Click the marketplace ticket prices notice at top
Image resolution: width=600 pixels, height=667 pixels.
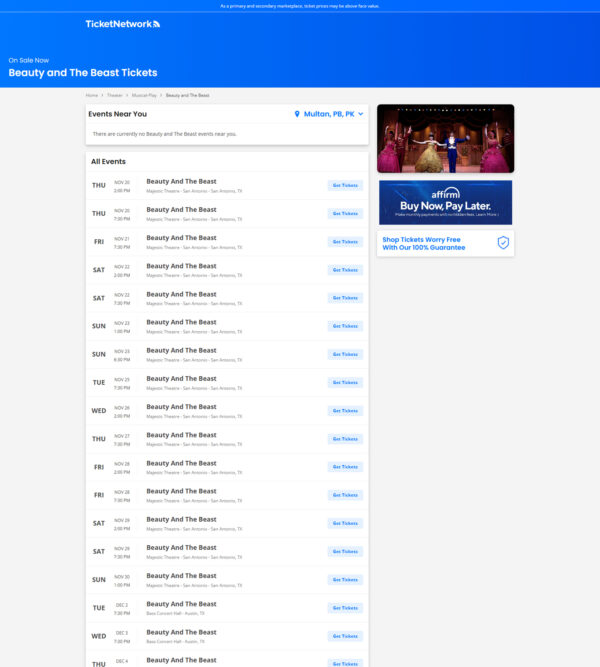(300, 6)
